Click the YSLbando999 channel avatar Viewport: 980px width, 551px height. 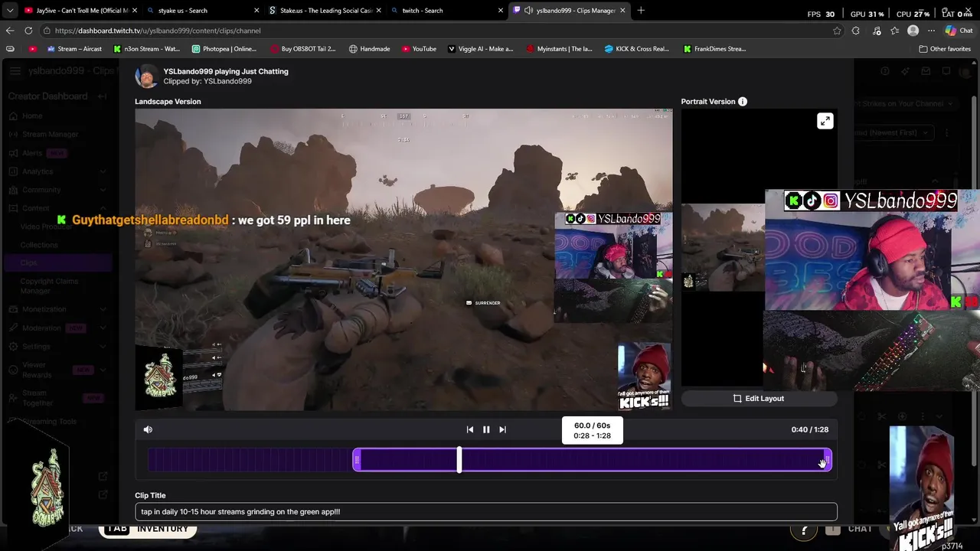[147, 76]
